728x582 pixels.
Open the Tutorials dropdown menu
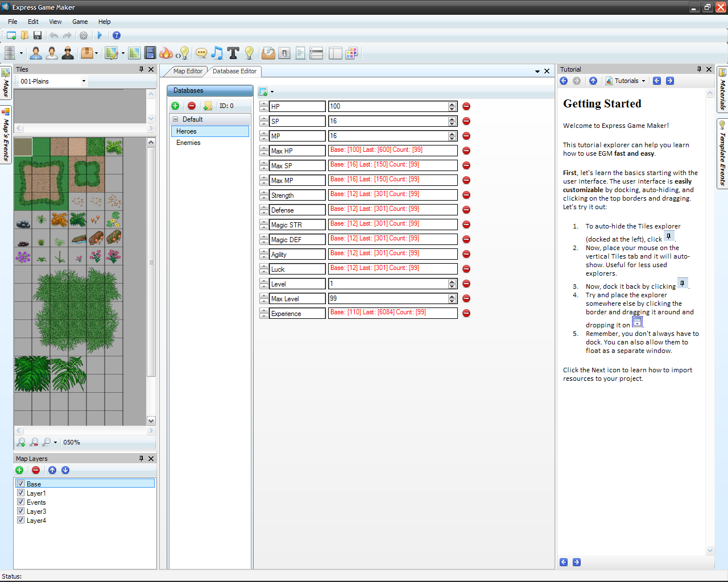coord(626,81)
